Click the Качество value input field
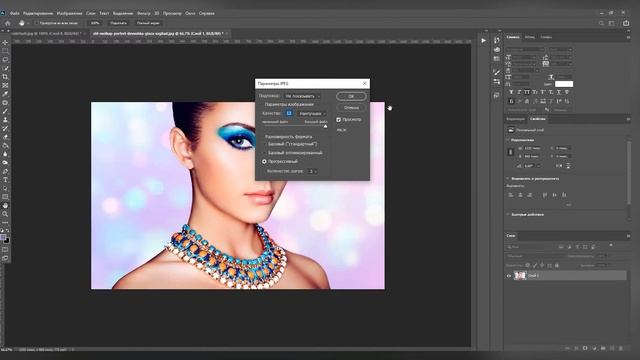This screenshot has width=640, height=360. 289,113
